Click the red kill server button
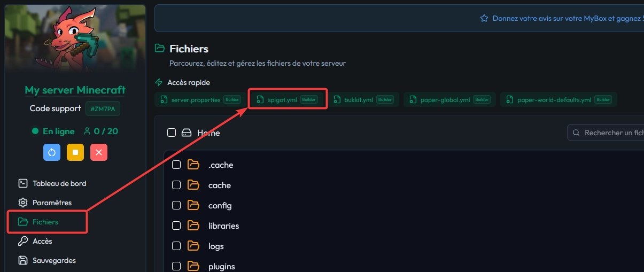 click(x=99, y=152)
